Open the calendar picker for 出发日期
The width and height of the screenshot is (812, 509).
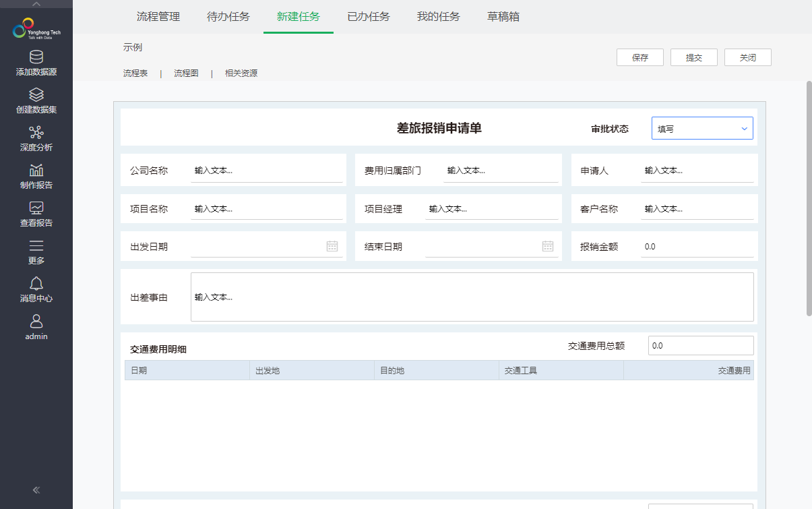[332, 246]
